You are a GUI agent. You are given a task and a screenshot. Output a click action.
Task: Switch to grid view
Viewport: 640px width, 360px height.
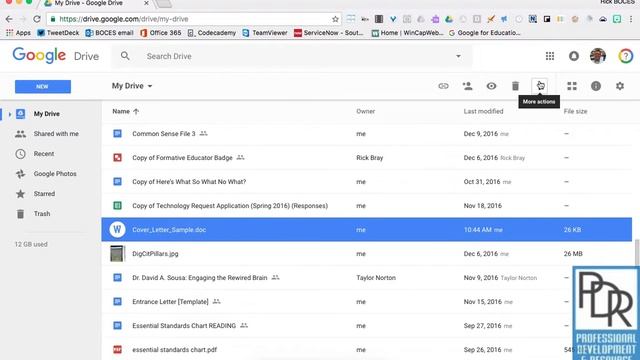(x=572, y=86)
